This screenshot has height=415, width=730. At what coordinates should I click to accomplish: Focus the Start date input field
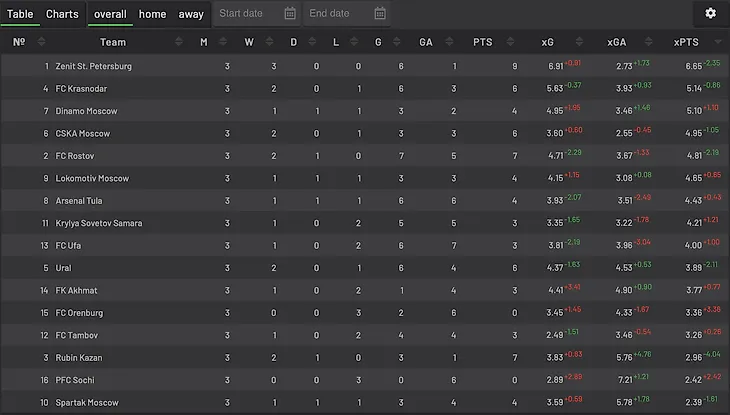pyautogui.click(x=249, y=14)
